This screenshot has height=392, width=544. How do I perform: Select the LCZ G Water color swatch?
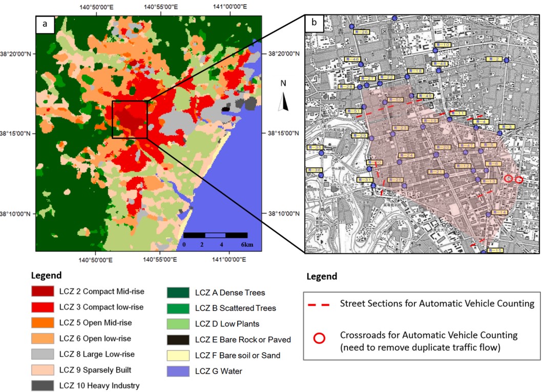(x=178, y=371)
